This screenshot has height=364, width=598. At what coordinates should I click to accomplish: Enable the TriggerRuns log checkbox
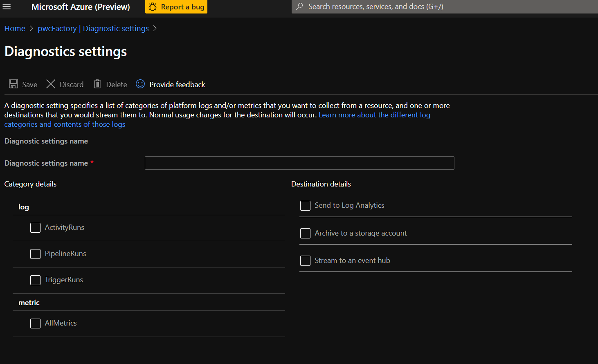click(35, 280)
